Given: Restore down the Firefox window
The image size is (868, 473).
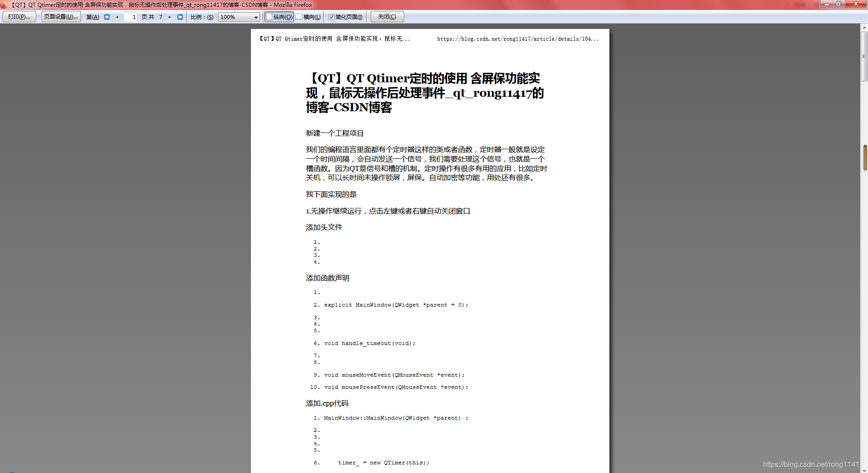Looking at the screenshot, I should (x=838, y=4).
